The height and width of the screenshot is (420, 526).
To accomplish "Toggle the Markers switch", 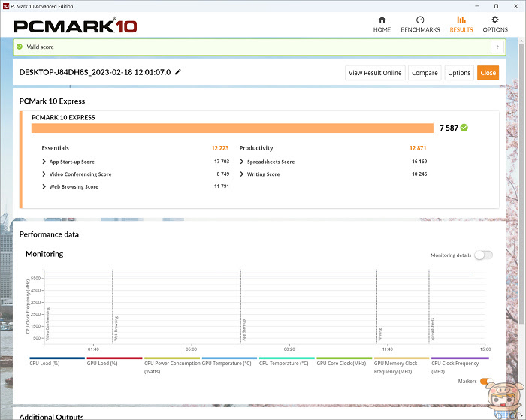I will pyautogui.click(x=485, y=381).
